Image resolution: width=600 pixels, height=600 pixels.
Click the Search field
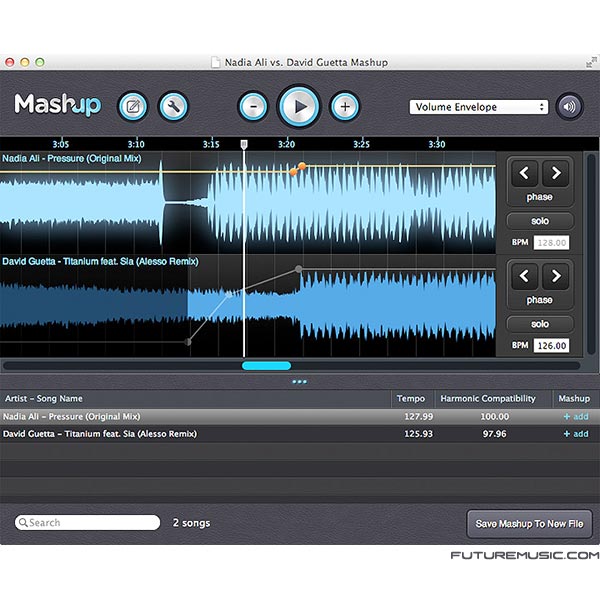pyautogui.click(x=87, y=522)
